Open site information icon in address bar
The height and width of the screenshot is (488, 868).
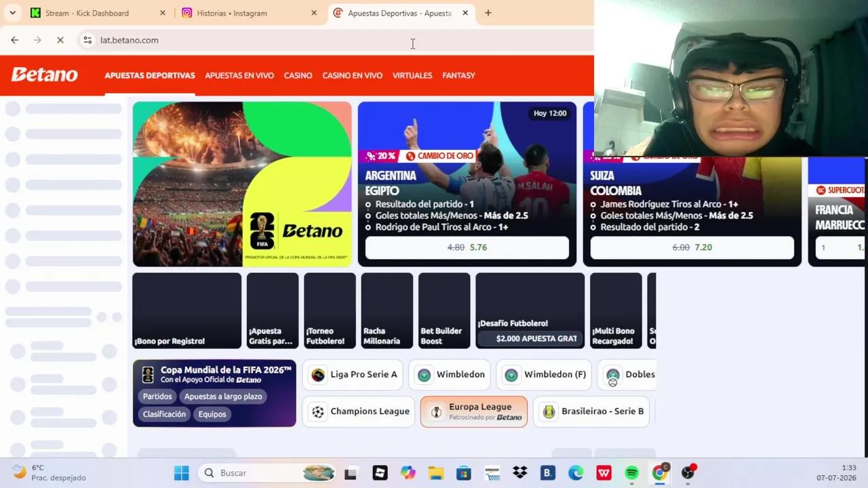(87, 40)
